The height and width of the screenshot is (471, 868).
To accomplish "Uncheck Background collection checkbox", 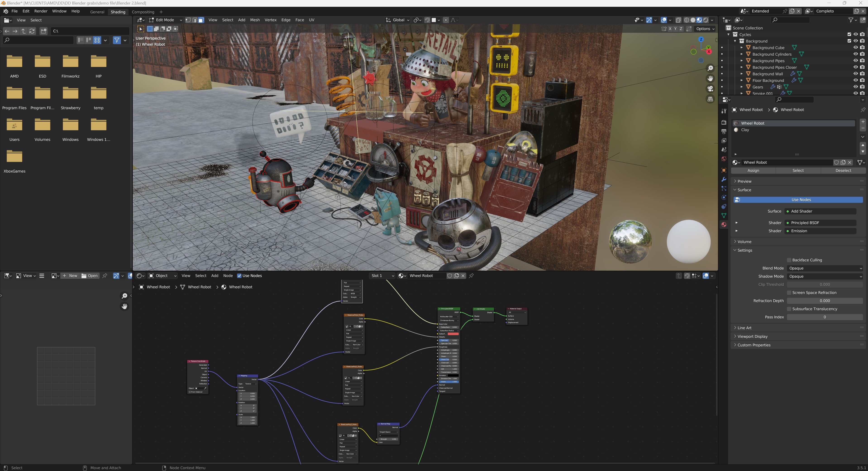I will pos(849,41).
